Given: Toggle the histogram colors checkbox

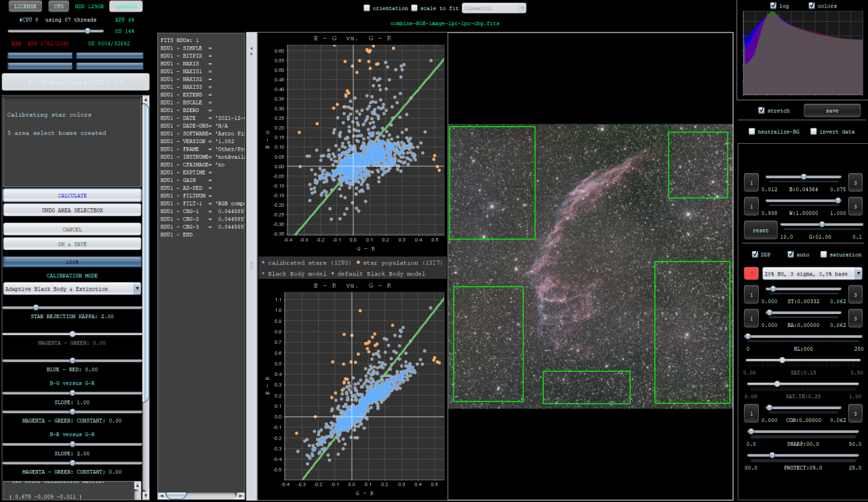Looking at the screenshot, I should point(812,5).
